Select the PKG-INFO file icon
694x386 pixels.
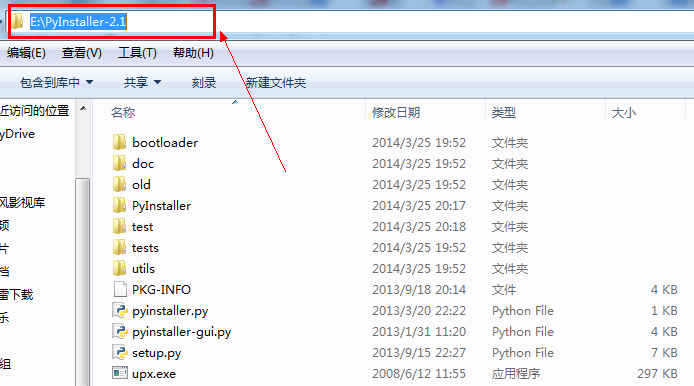pyautogui.click(x=120, y=290)
